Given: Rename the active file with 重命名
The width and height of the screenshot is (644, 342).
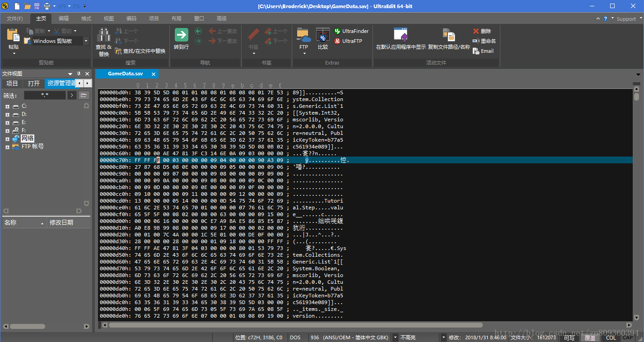Looking at the screenshot, I should coord(484,41).
